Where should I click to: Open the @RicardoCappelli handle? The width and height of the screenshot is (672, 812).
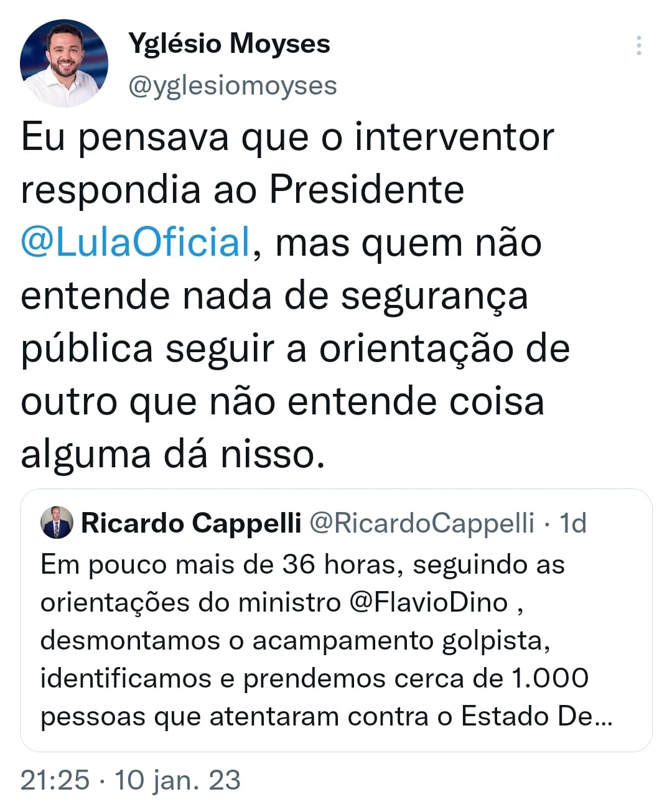tap(422, 523)
